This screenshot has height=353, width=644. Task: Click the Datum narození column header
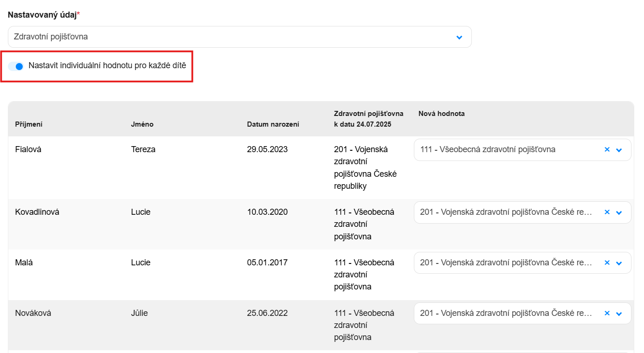tap(273, 124)
